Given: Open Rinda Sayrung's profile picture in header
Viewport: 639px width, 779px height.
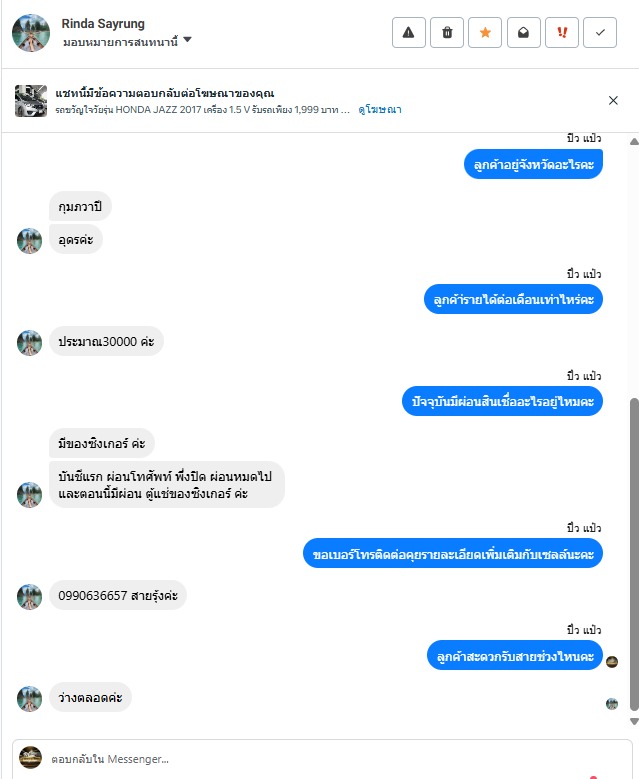Looking at the screenshot, I should tap(31, 33).
